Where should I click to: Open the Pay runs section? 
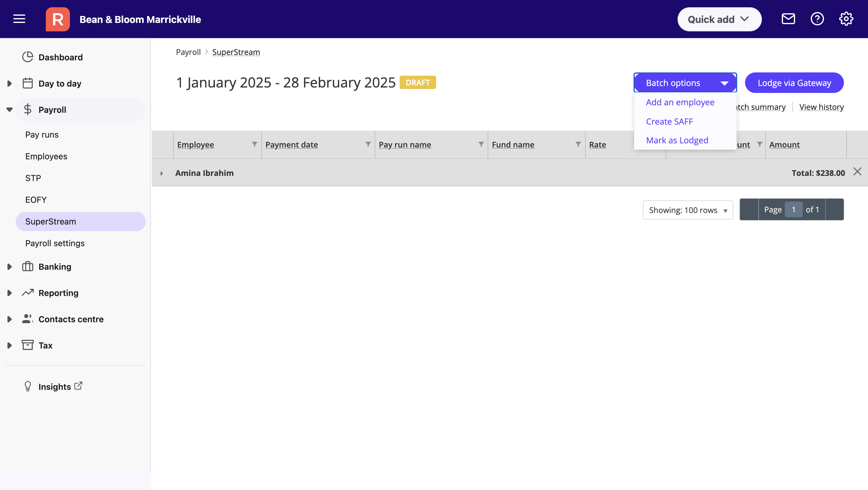click(42, 134)
